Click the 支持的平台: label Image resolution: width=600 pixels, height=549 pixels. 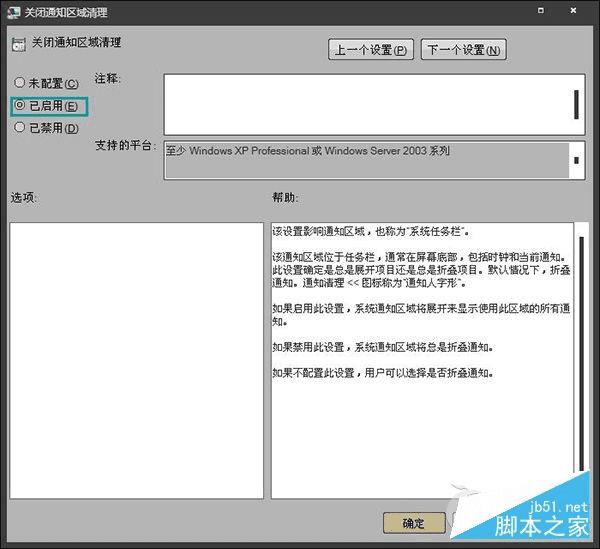click(x=126, y=145)
